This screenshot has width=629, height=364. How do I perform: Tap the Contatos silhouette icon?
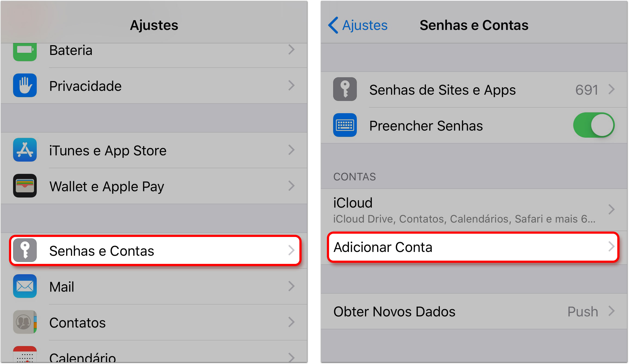pos(25,322)
